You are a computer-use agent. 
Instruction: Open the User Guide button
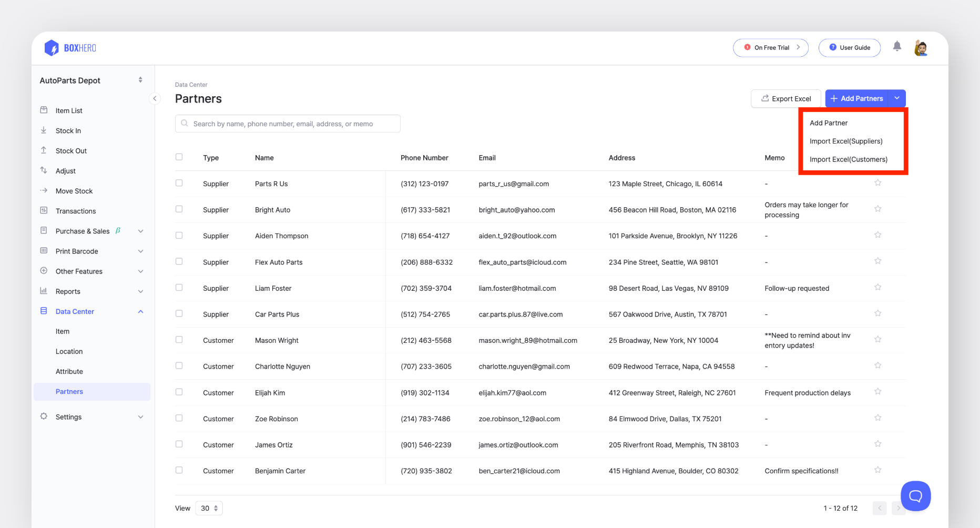[x=849, y=48]
